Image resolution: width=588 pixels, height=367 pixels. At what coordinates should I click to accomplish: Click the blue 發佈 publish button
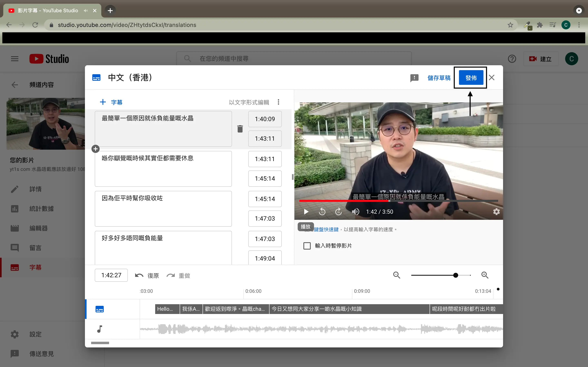click(x=471, y=78)
